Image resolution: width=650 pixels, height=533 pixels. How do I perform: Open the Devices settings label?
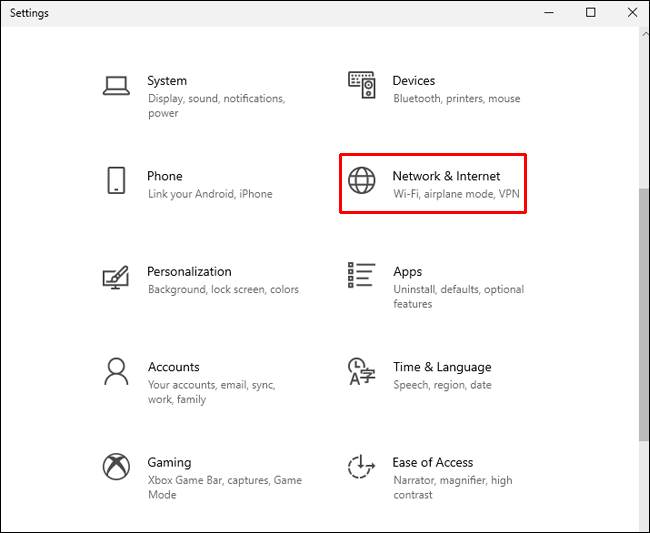[413, 81]
